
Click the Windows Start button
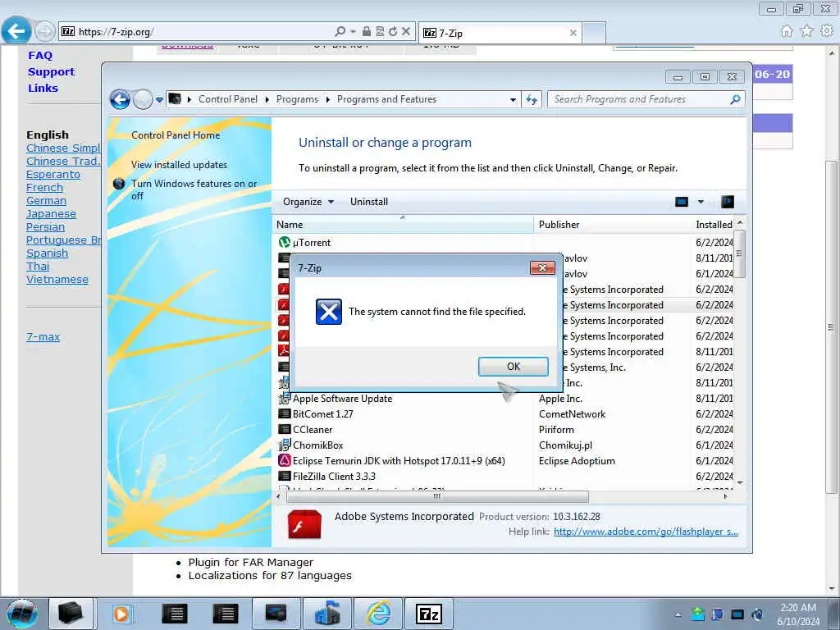(x=22, y=614)
